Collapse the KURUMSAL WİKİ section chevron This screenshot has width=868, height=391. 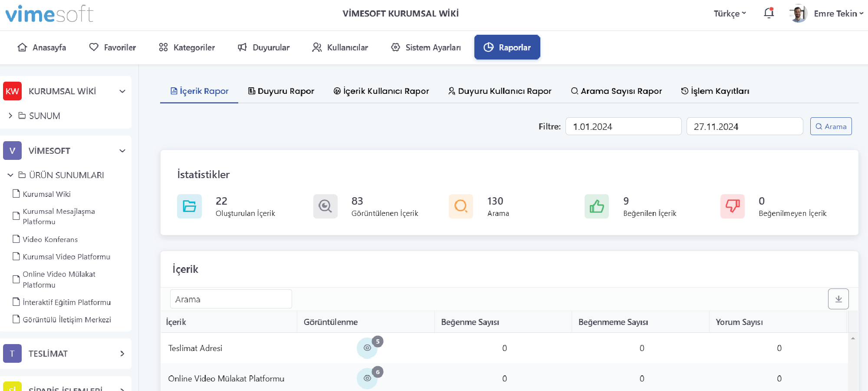(x=122, y=91)
